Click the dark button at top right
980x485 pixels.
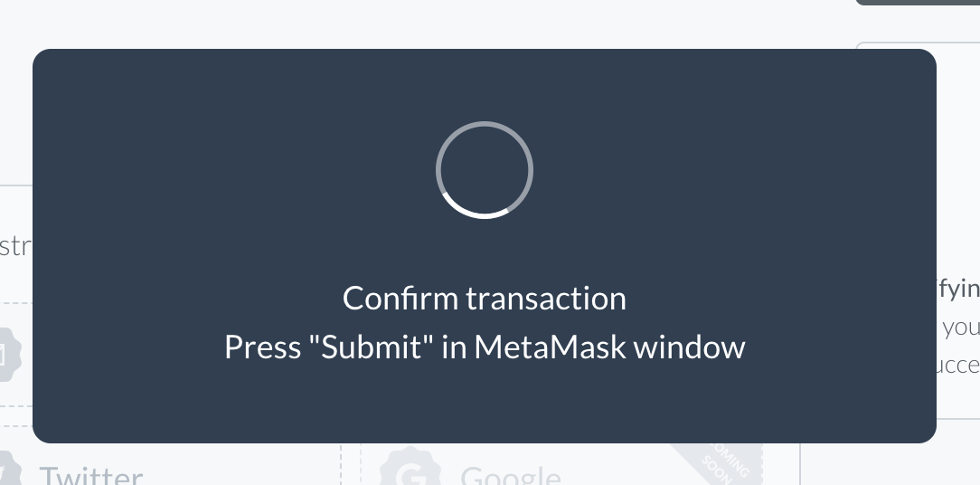tap(918, 3)
